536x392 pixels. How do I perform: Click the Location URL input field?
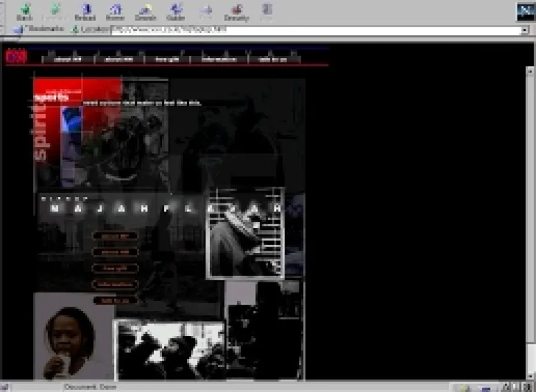click(316, 30)
